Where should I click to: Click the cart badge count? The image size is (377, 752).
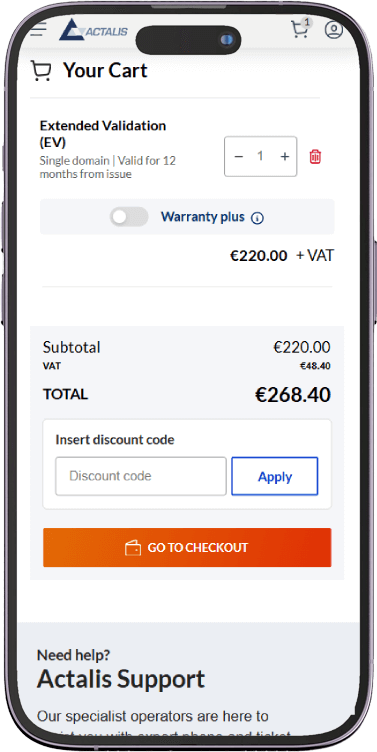tap(307, 22)
